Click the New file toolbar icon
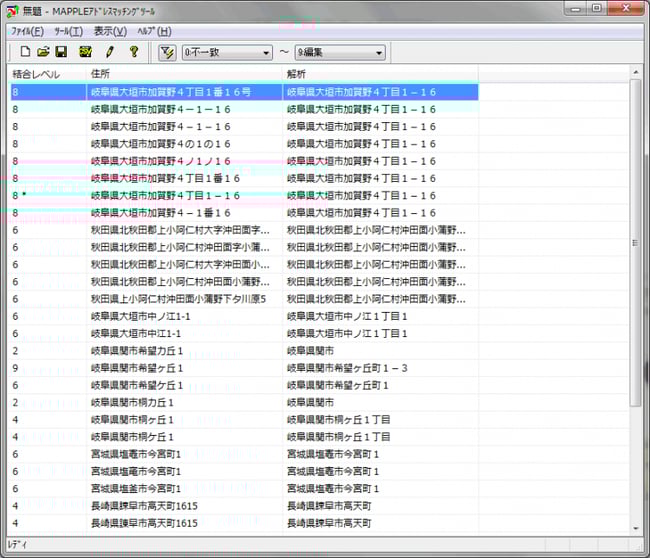This screenshot has width=650, height=558. 25,52
